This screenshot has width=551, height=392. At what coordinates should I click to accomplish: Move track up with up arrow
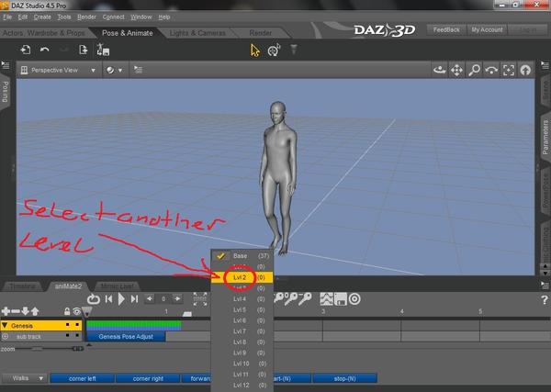[35, 311]
